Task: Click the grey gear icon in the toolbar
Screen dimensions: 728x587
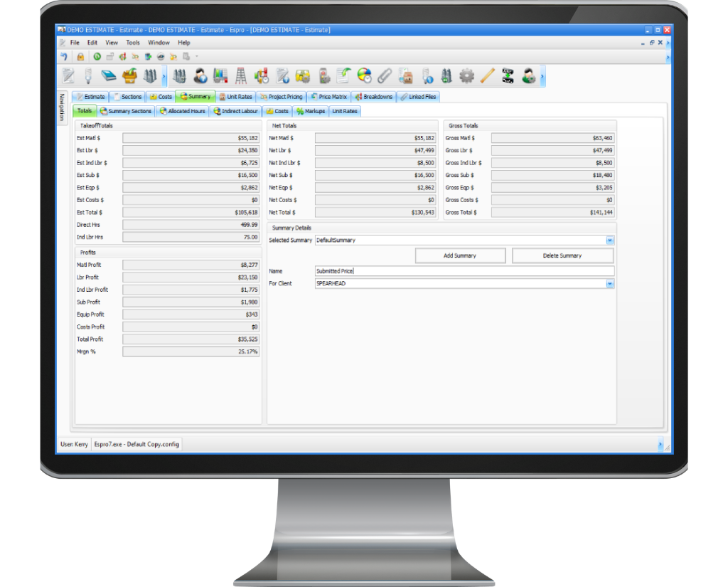Action: (466, 75)
